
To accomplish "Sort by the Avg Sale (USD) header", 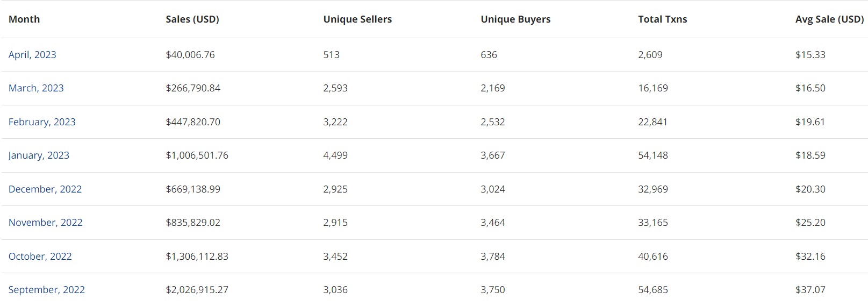I will click(830, 19).
